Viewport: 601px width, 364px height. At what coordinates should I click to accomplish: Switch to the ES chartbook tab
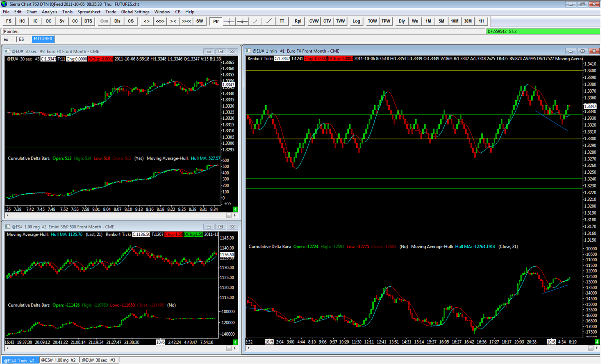point(22,39)
